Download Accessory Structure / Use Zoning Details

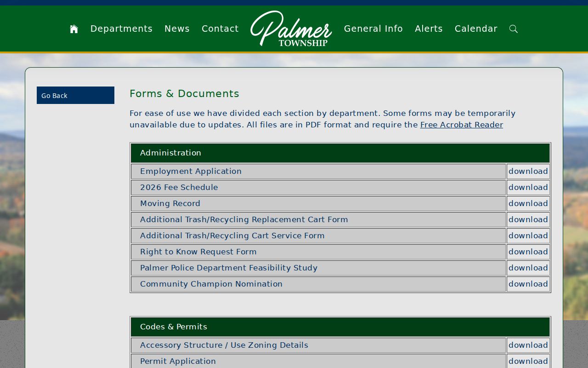pyautogui.click(x=528, y=345)
